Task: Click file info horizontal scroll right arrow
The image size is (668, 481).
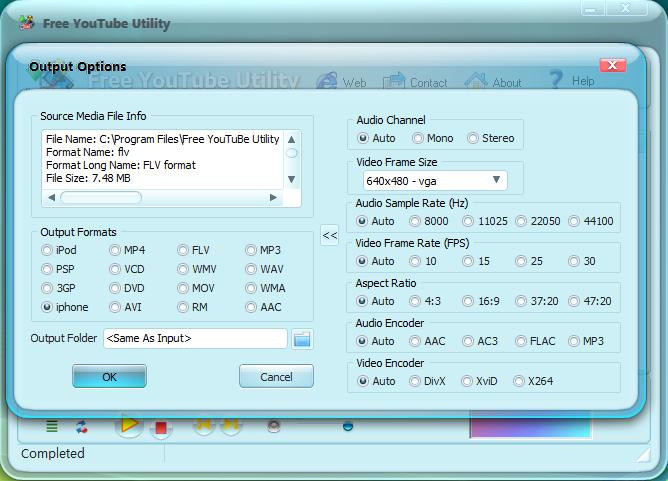Action: [274, 198]
